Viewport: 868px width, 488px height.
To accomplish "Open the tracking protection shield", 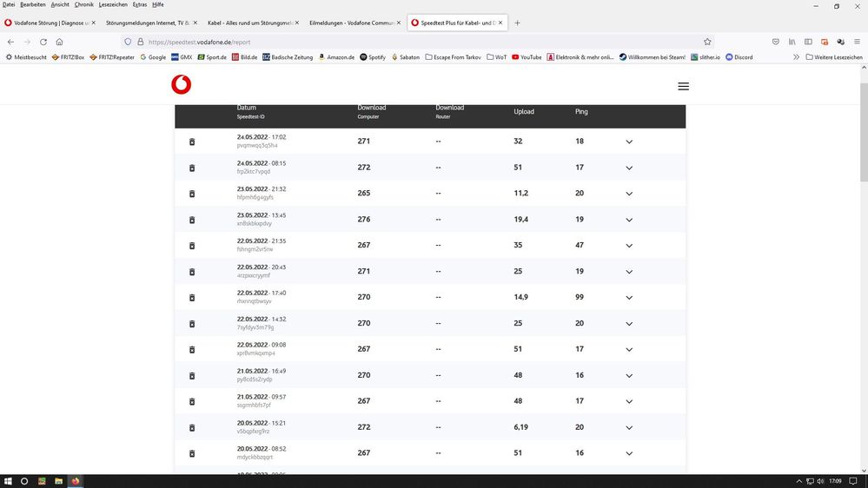I will click(x=128, y=42).
